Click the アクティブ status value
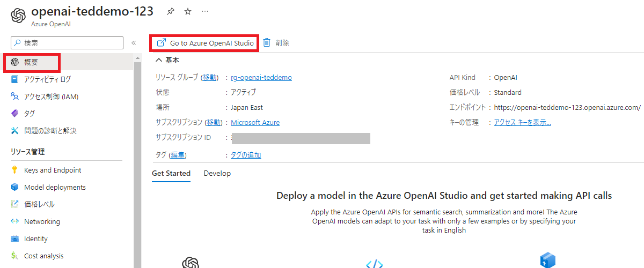The image size is (644, 268). click(x=244, y=92)
